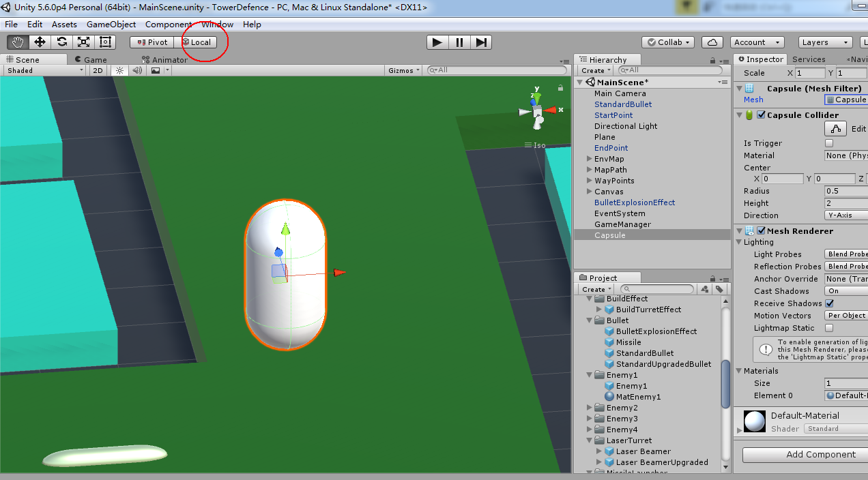Click red X-axis move arrow
The height and width of the screenshot is (480, 868).
(339, 272)
